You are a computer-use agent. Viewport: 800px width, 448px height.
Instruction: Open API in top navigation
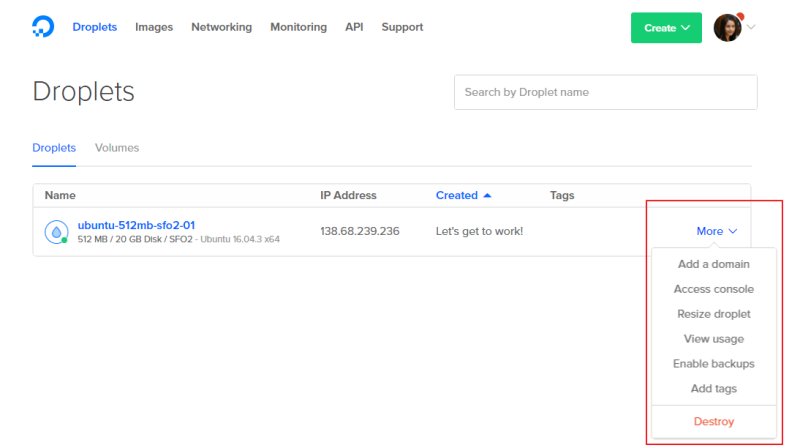coord(354,27)
